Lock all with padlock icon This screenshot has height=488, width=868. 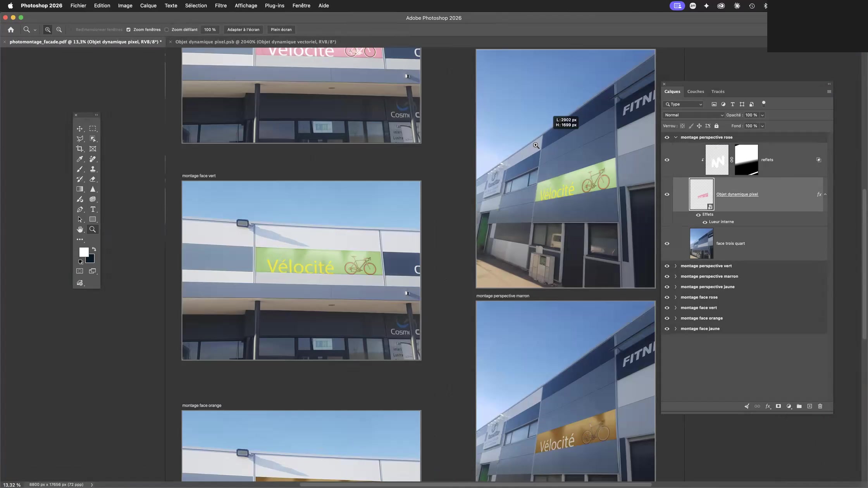tap(716, 126)
